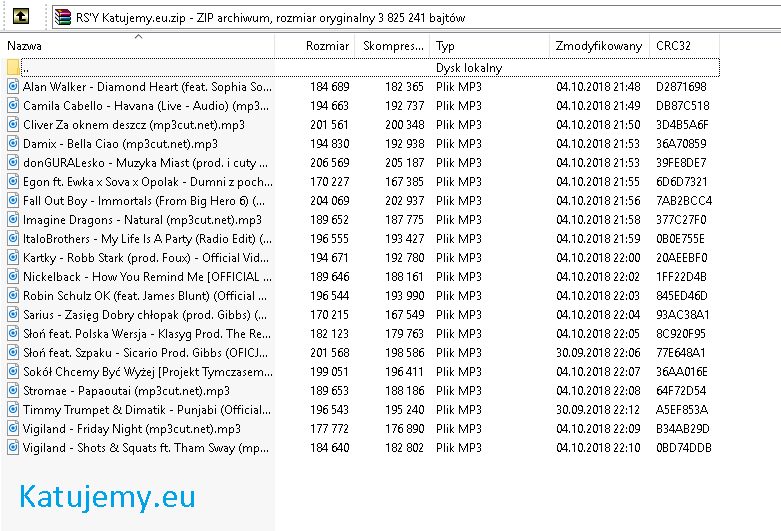The height and width of the screenshot is (531, 781).
Task: Select file name 'ItaloBrothers - My Life Is A Party'
Action: point(147,239)
